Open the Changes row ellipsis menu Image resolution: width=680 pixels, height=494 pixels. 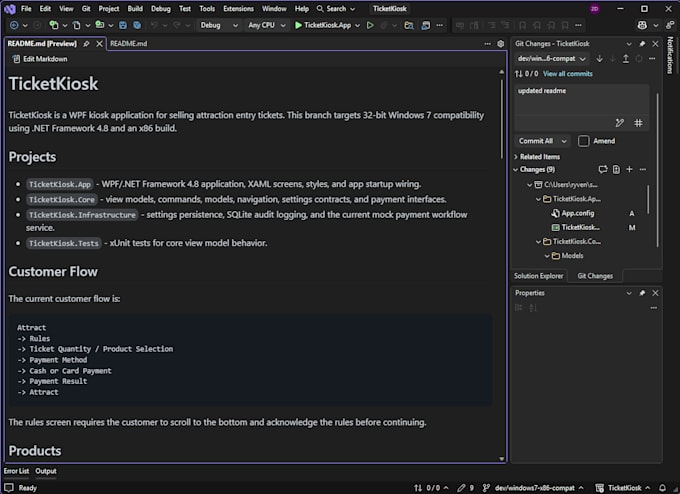click(x=643, y=170)
